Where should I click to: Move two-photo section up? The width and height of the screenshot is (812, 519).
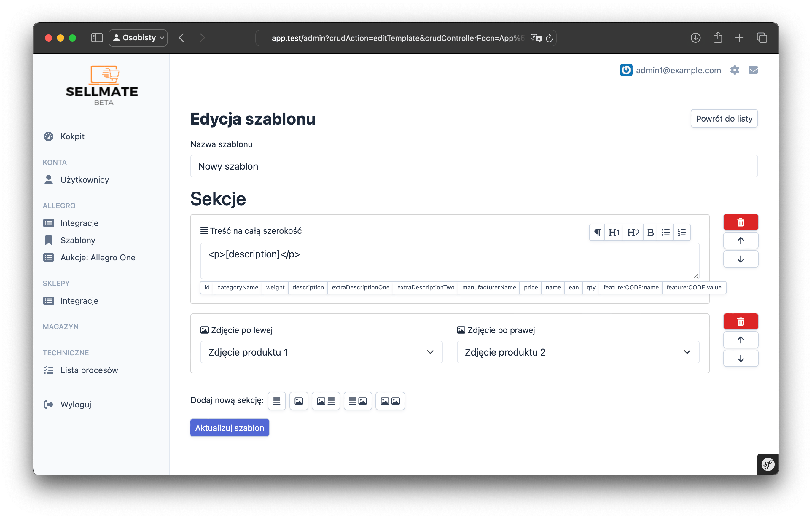(x=741, y=340)
